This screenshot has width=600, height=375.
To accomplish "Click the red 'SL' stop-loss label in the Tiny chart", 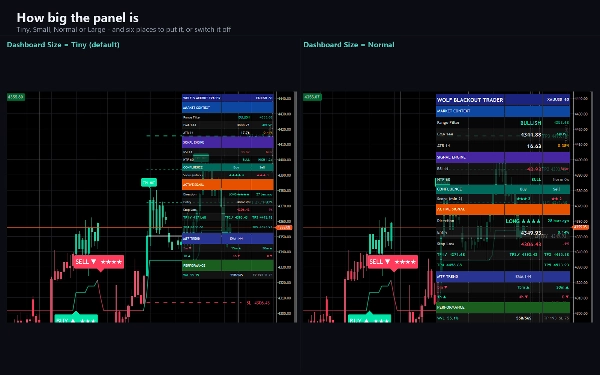I will coord(258,303).
